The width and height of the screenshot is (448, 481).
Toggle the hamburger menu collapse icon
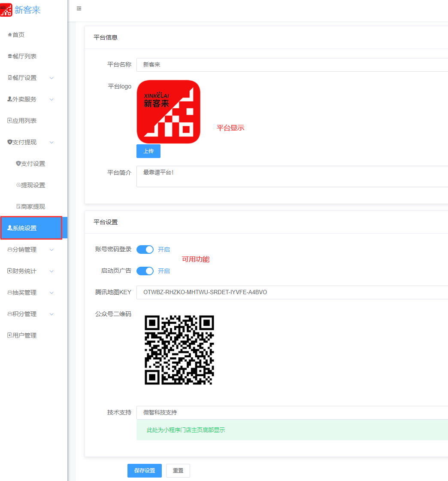[x=79, y=9]
